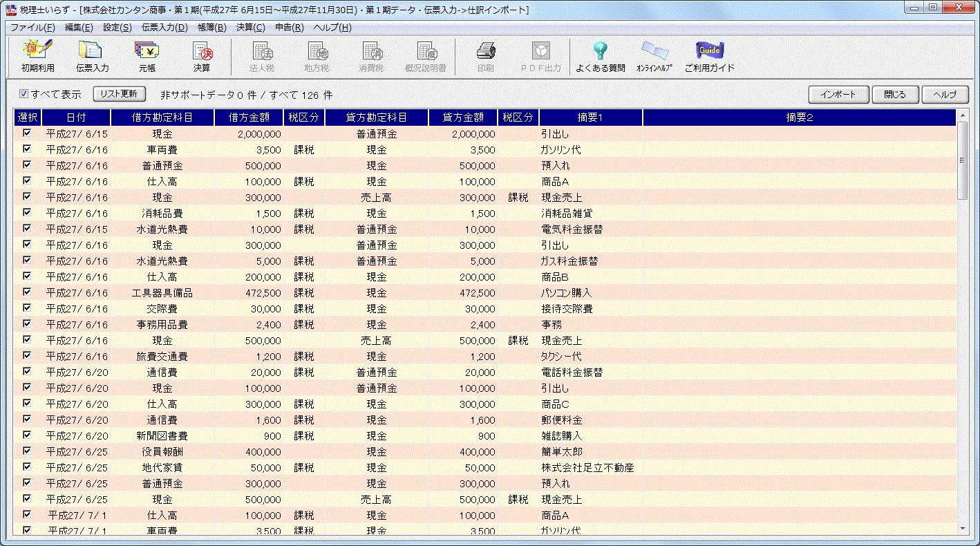Open the 帳簿(B) menu
980x546 pixels.
[211, 28]
